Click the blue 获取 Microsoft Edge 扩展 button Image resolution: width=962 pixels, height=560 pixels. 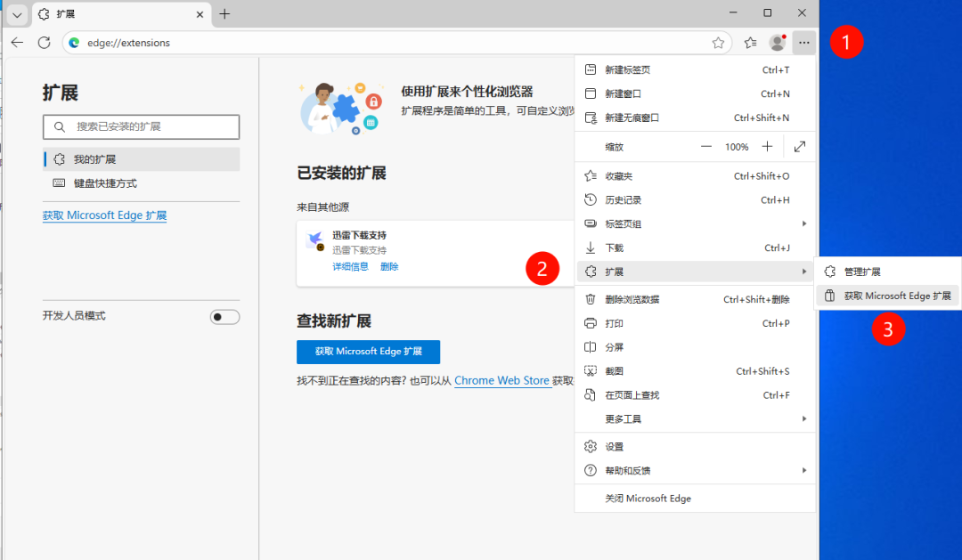(x=368, y=352)
